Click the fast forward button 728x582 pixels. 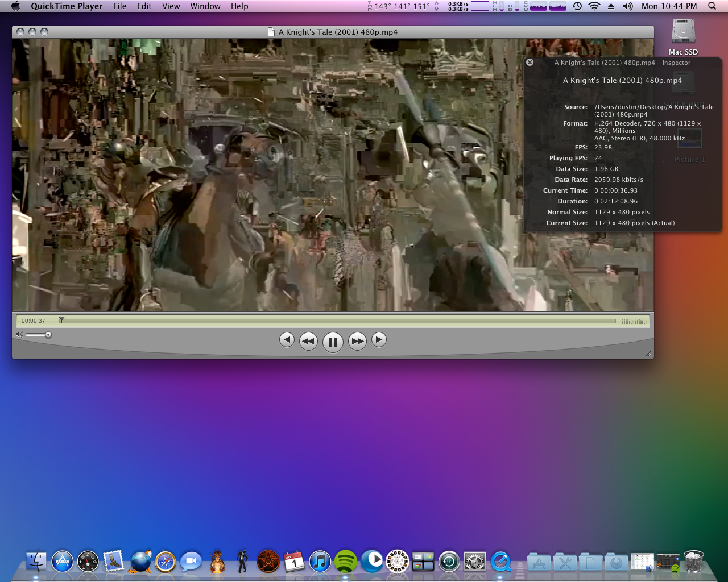click(x=357, y=341)
